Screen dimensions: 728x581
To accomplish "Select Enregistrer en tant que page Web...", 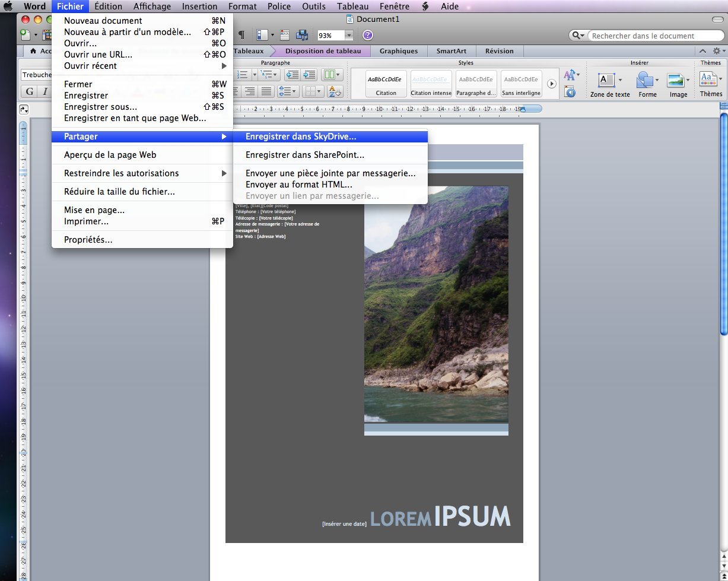I will coord(142,118).
